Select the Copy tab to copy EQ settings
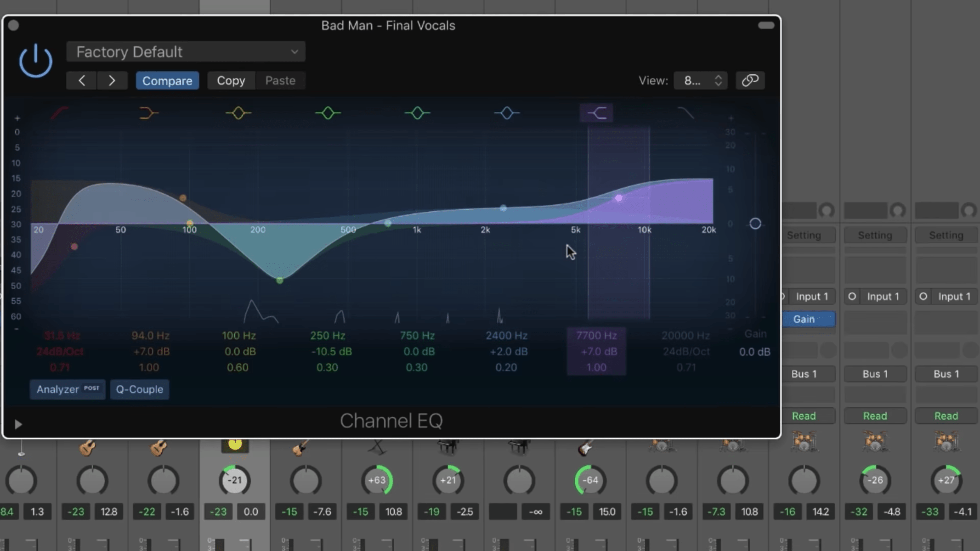Image resolution: width=980 pixels, height=551 pixels. coord(232,80)
